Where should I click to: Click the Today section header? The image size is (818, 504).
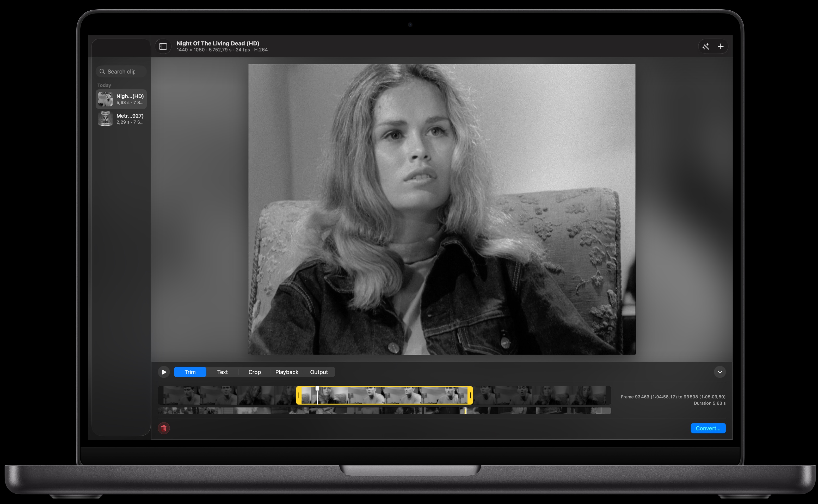(x=104, y=85)
